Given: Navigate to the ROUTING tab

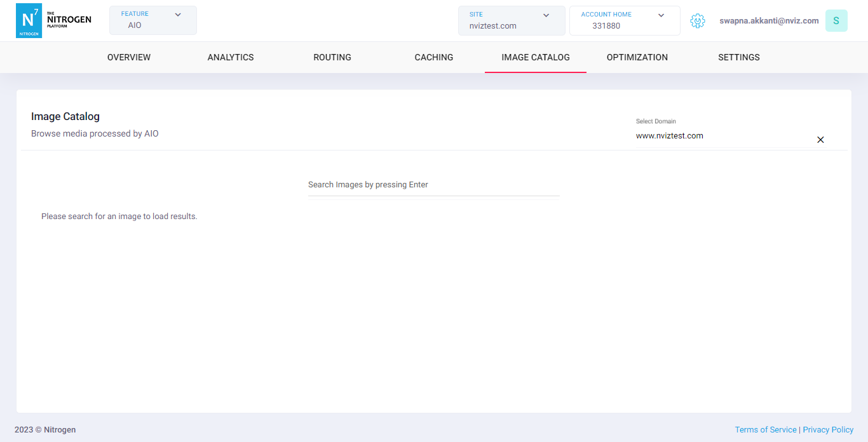Looking at the screenshot, I should coord(332,57).
